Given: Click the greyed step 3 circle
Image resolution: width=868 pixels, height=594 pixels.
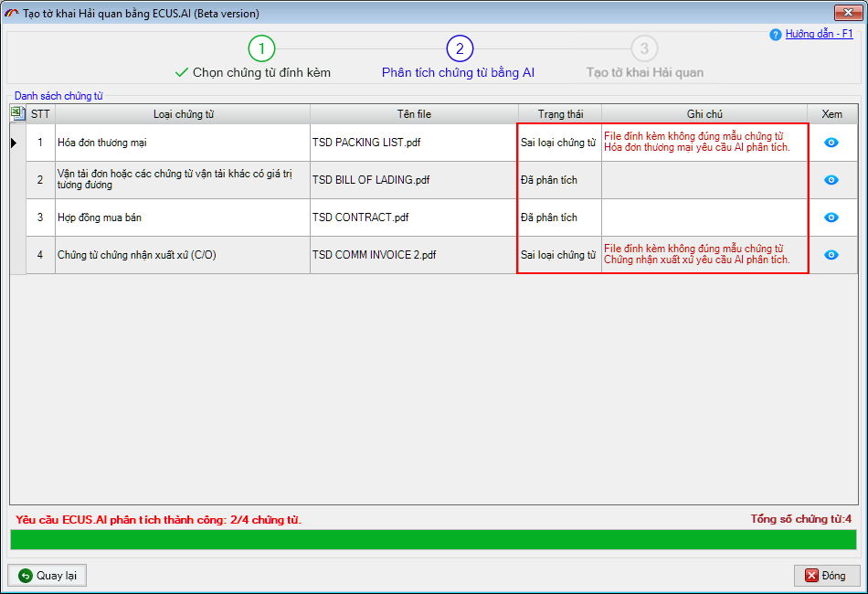Looking at the screenshot, I should (x=644, y=48).
